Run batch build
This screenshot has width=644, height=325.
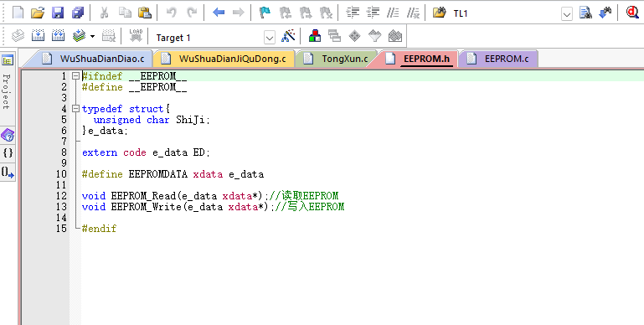pos(79,36)
